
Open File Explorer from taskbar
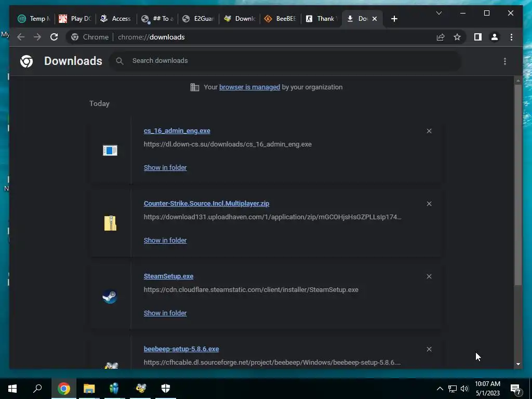coord(89,389)
